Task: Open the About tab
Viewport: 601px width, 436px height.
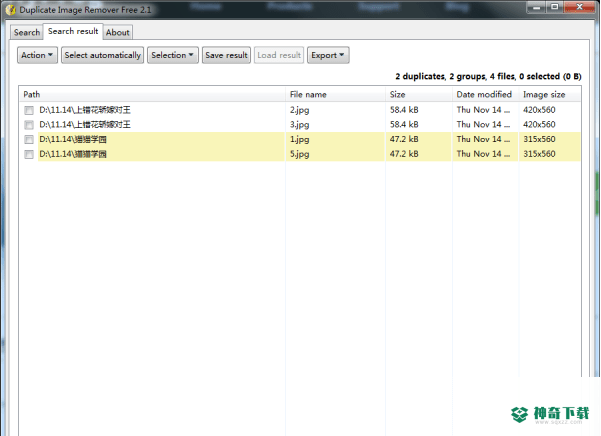Action: tap(118, 33)
